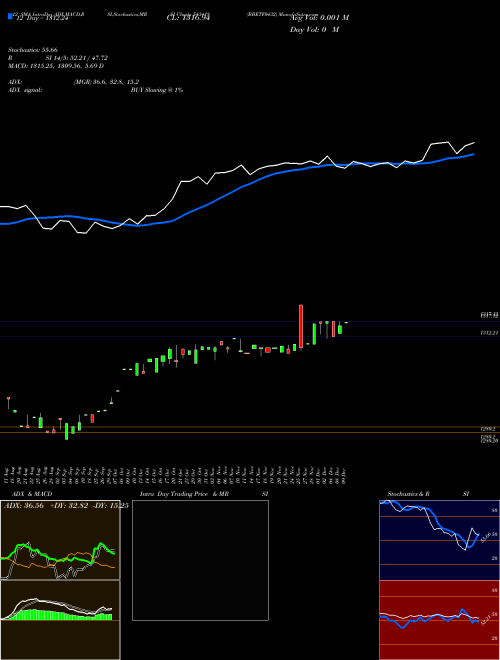Screen dimensions: 500x660
Task: Open the blue Stochastics mini chart
Action: [439, 540]
